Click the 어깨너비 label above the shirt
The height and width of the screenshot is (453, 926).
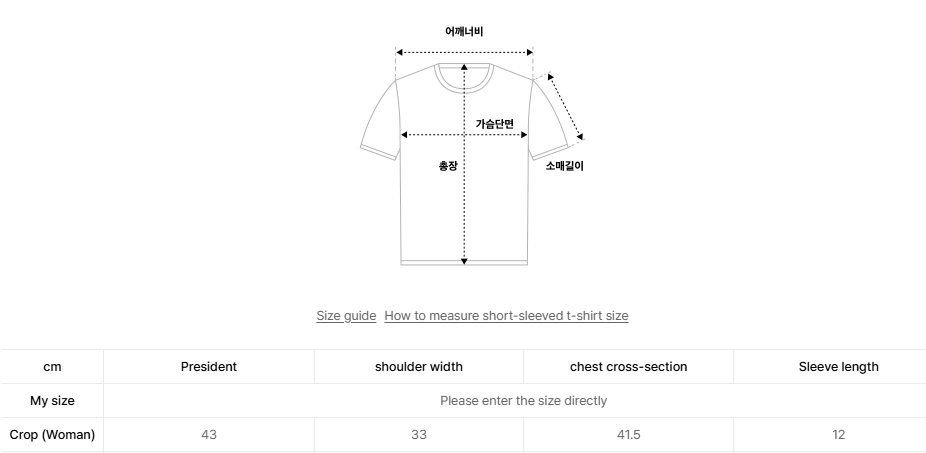pyautogui.click(x=464, y=32)
